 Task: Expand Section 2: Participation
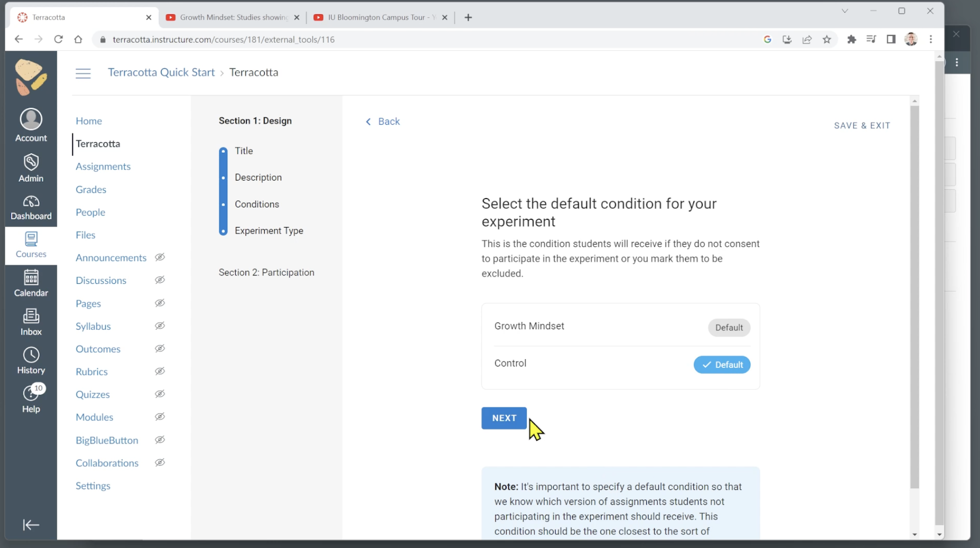click(x=266, y=272)
